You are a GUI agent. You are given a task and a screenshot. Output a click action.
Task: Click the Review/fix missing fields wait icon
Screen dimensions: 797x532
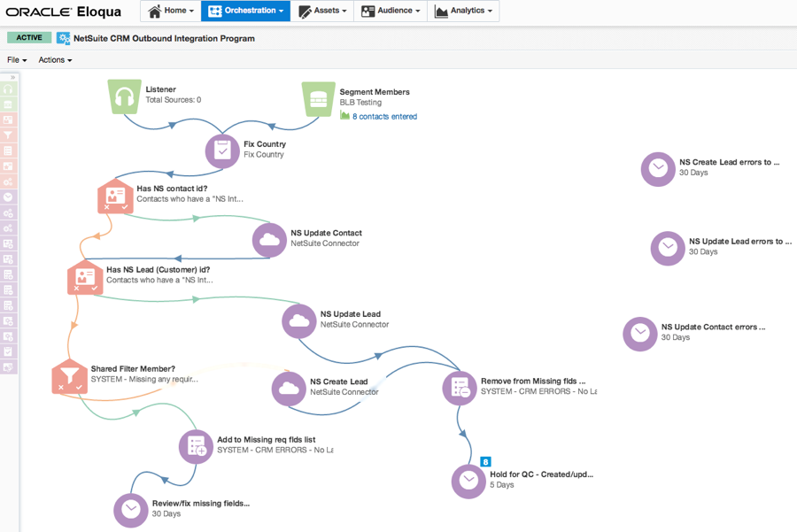(x=130, y=510)
